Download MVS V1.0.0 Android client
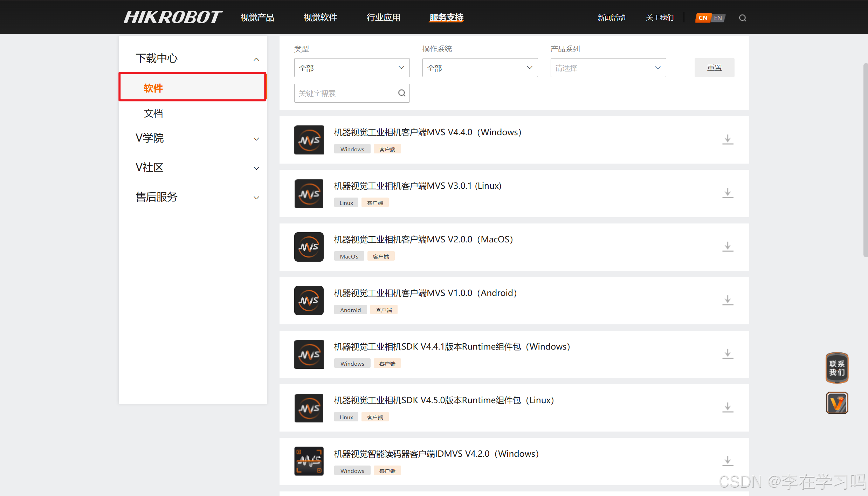This screenshot has height=496, width=868. click(x=728, y=300)
